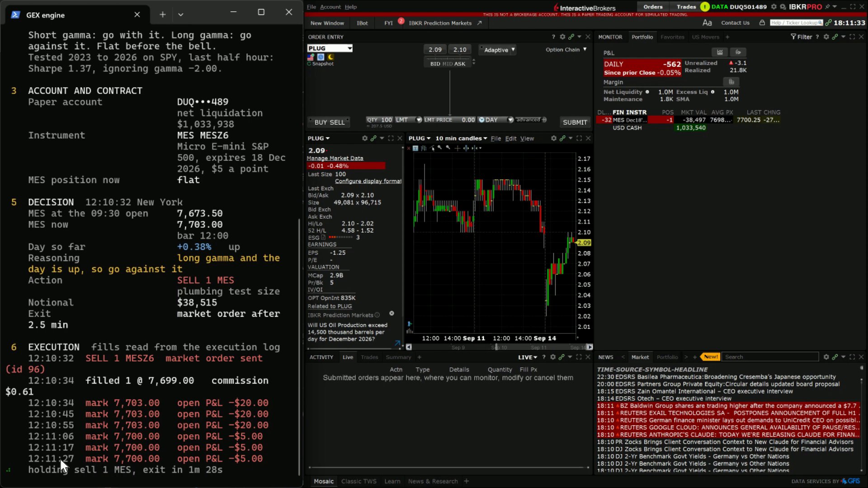Open the Adaptive algo dropdown

[513, 50]
